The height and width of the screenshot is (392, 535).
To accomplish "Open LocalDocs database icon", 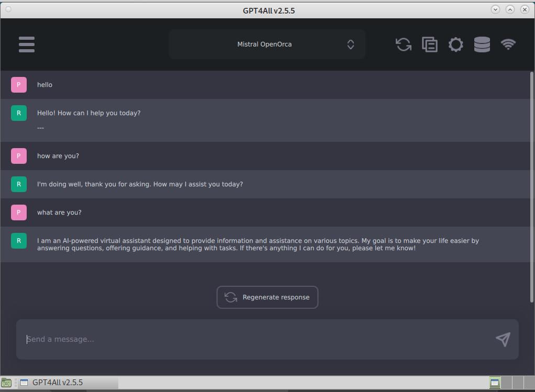I will click(482, 44).
